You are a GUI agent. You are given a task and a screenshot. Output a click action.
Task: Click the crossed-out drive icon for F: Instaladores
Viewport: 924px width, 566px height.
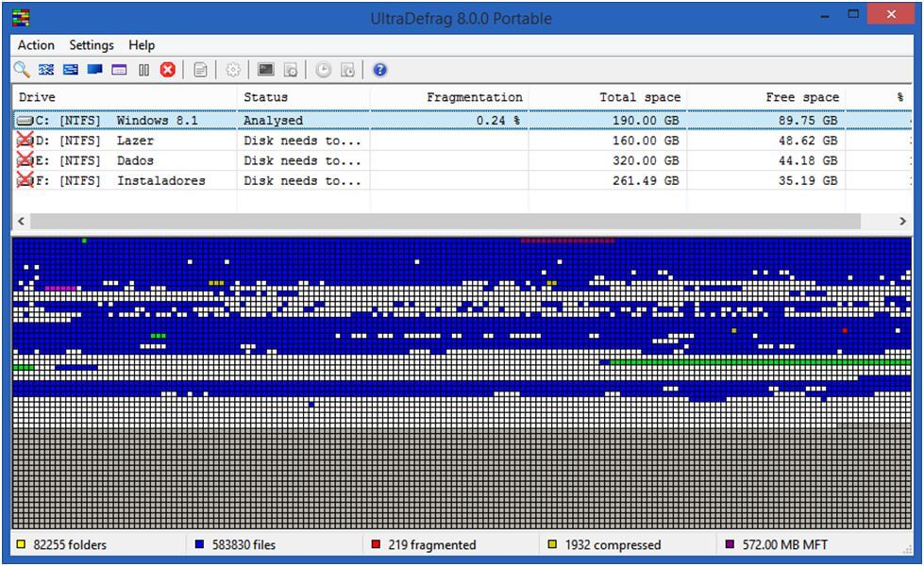pos(25,180)
